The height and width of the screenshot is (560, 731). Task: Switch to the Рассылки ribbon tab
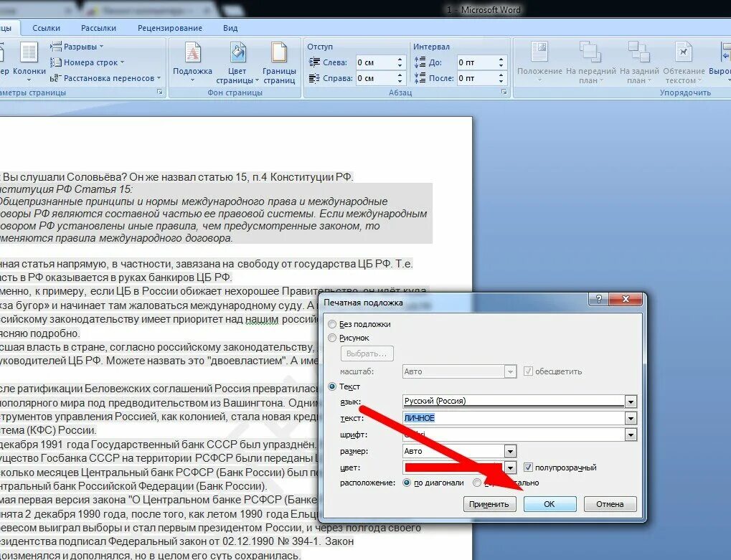click(x=98, y=28)
